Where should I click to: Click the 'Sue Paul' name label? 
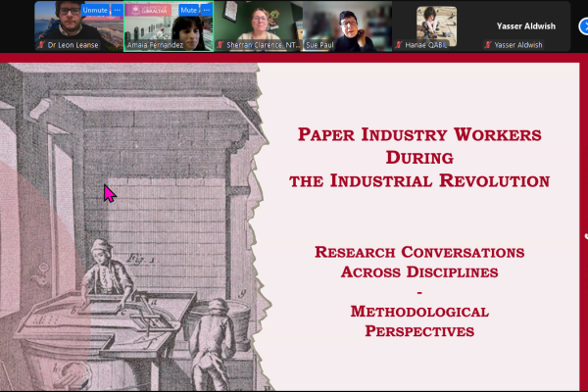click(319, 45)
